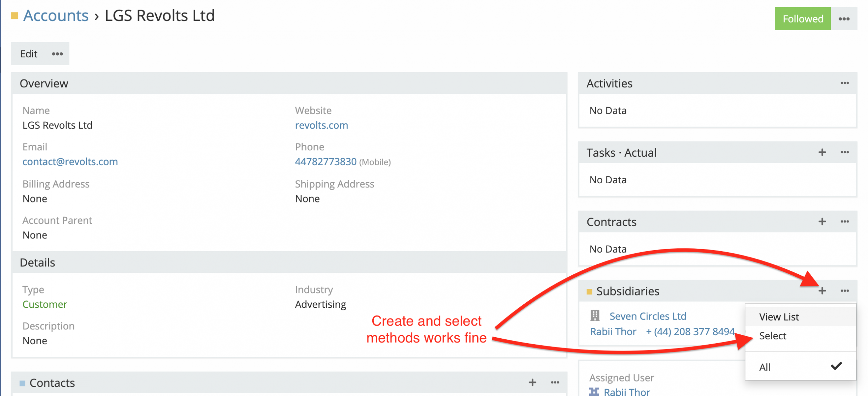868x396 pixels.
Task: Click the user avatar icon beside Rabii Thor
Action: 594,391
